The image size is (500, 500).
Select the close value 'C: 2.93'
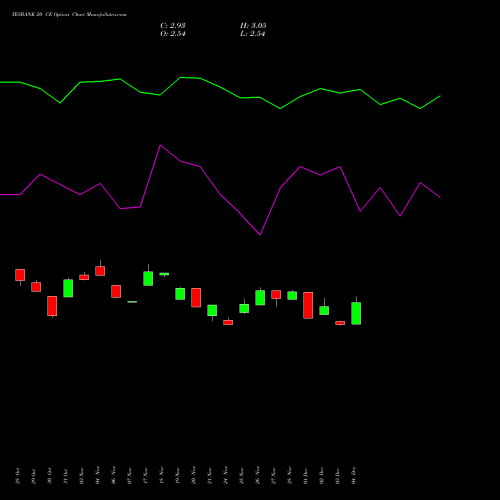[x=173, y=25]
